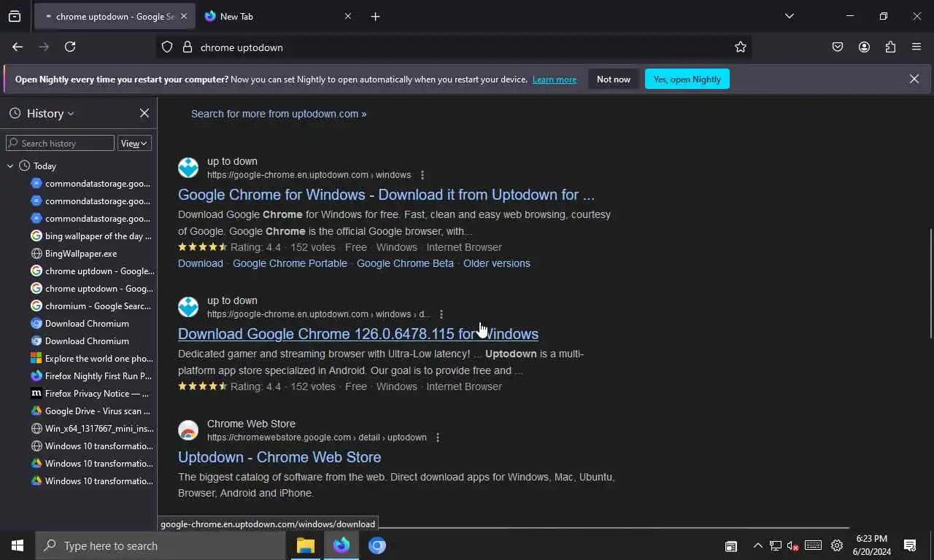Screen dimensions: 934x560
Task: Open Older versions sitelink
Action: coord(497,263)
